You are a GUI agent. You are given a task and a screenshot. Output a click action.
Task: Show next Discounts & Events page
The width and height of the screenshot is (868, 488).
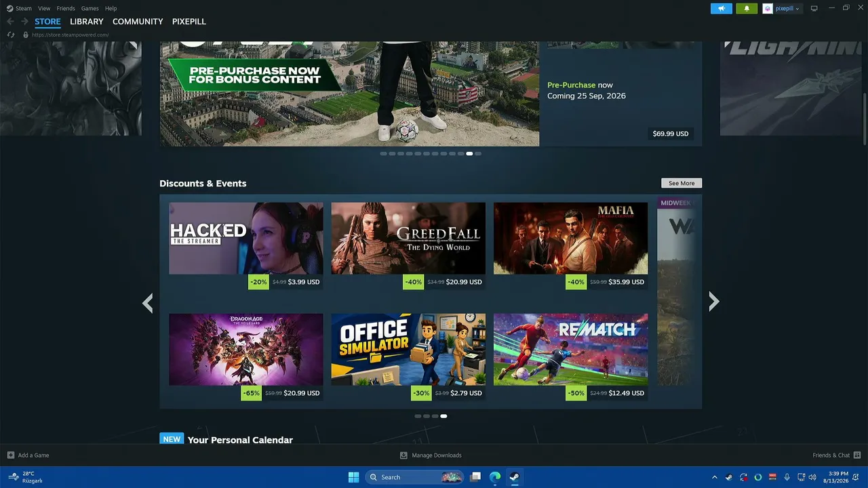713,302
